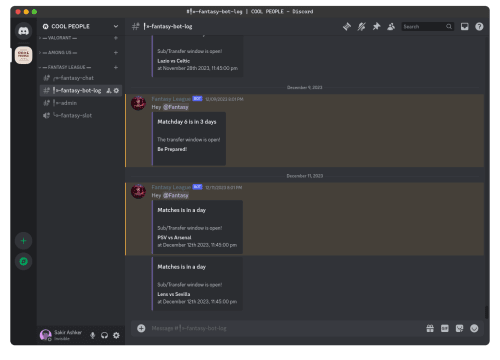500x360 pixels.
Task: Select the COOL PEOPLE server icon
Action: coord(23,55)
